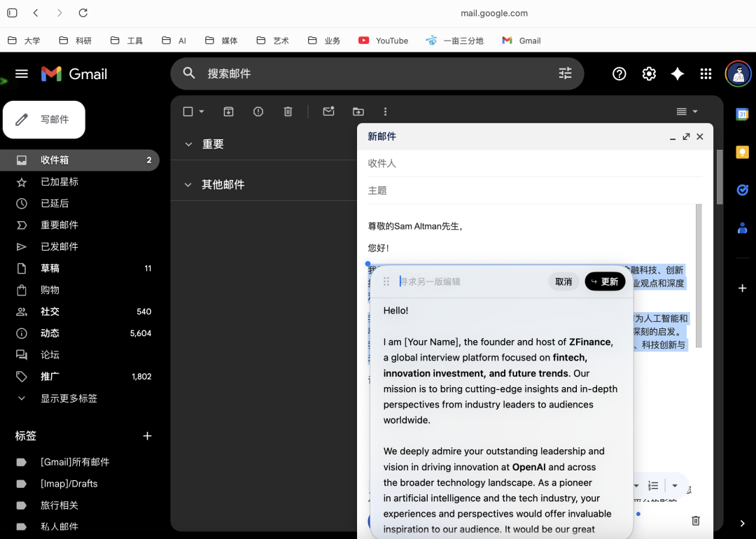Open the Google apps grid
Image resolution: width=756 pixels, height=539 pixels.
[x=706, y=73]
